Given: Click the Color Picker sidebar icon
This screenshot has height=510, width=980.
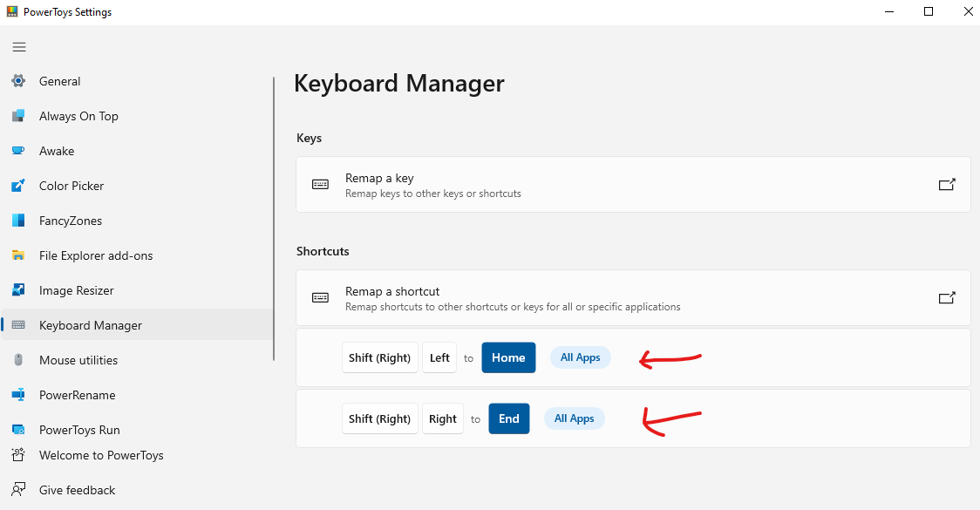Looking at the screenshot, I should click(x=19, y=186).
